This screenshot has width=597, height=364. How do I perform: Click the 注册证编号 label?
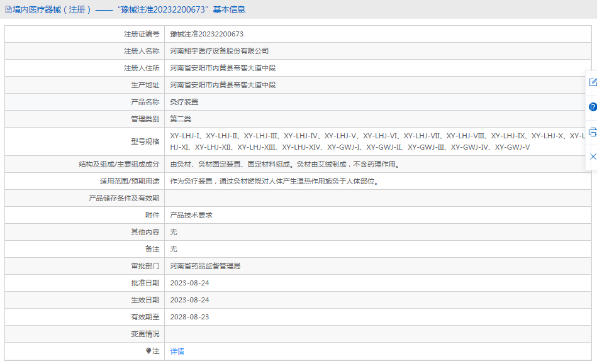tap(142, 34)
